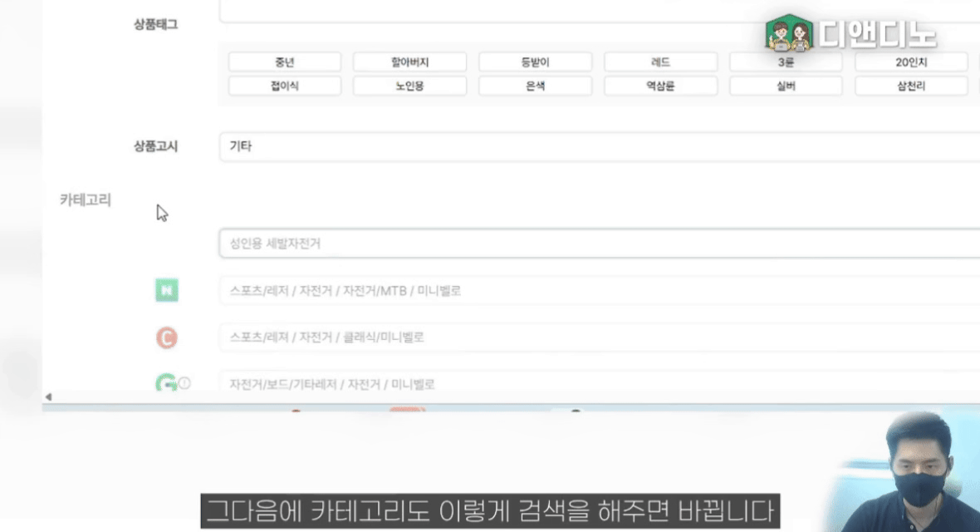Click the red Coupang marketplace icon
Image resolution: width=980 pixels, height=532 pixels.
166,338
